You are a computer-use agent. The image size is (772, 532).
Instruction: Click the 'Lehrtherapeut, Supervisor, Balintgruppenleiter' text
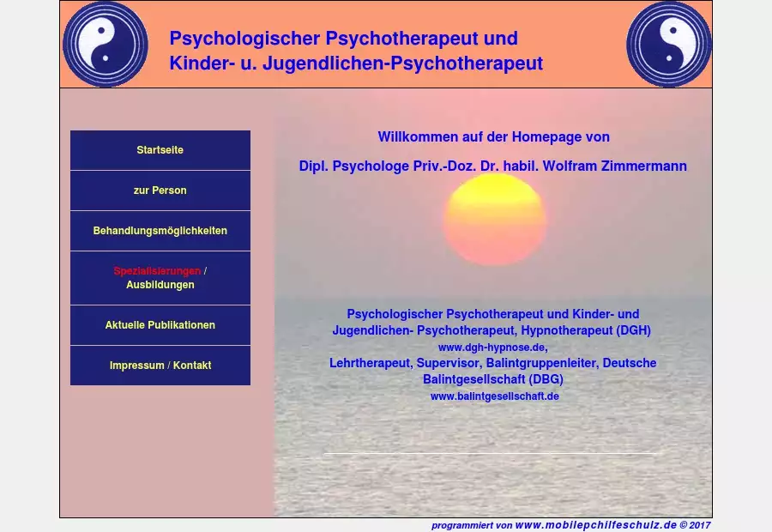click(463, 363)
